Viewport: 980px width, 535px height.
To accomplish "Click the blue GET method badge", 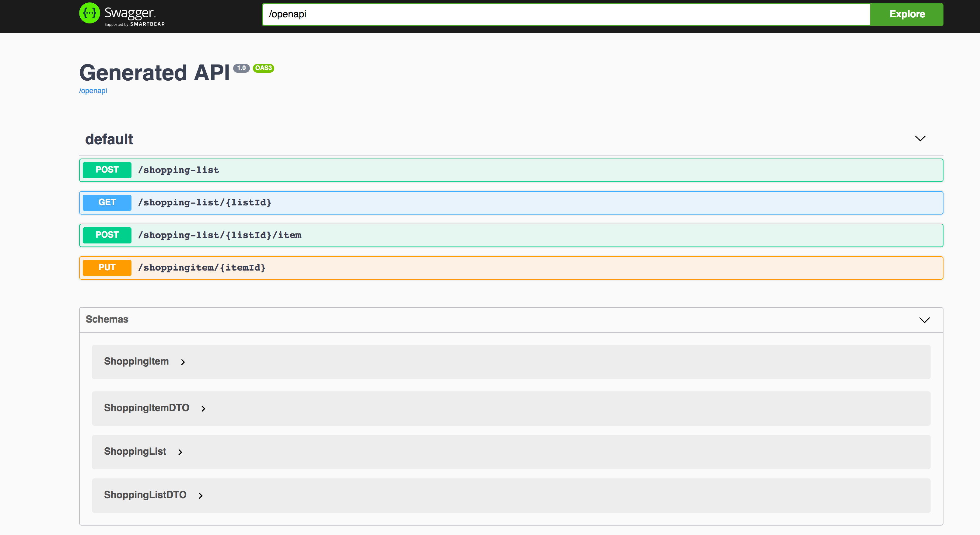I will pyautogui.click(x=107, y=203).
